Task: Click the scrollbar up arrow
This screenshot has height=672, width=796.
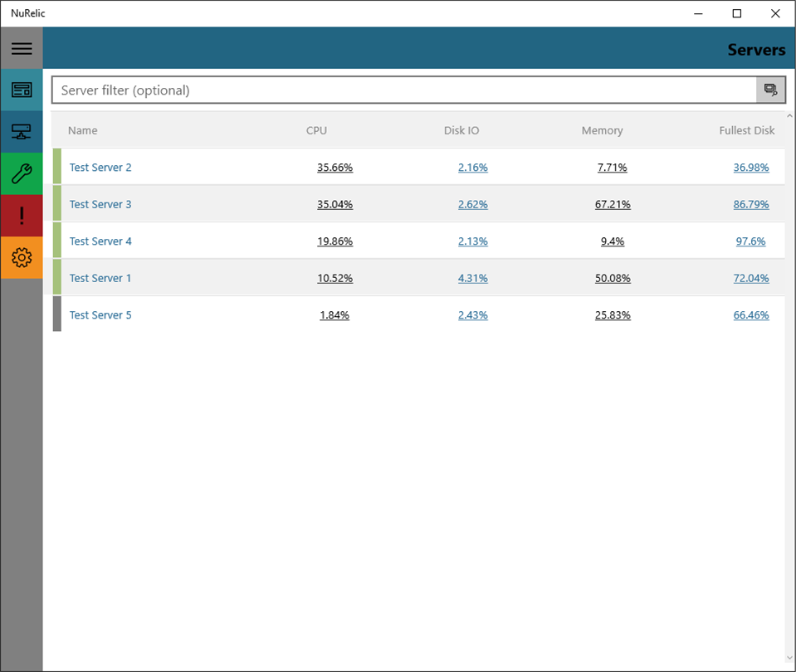Action: point(790,116)
